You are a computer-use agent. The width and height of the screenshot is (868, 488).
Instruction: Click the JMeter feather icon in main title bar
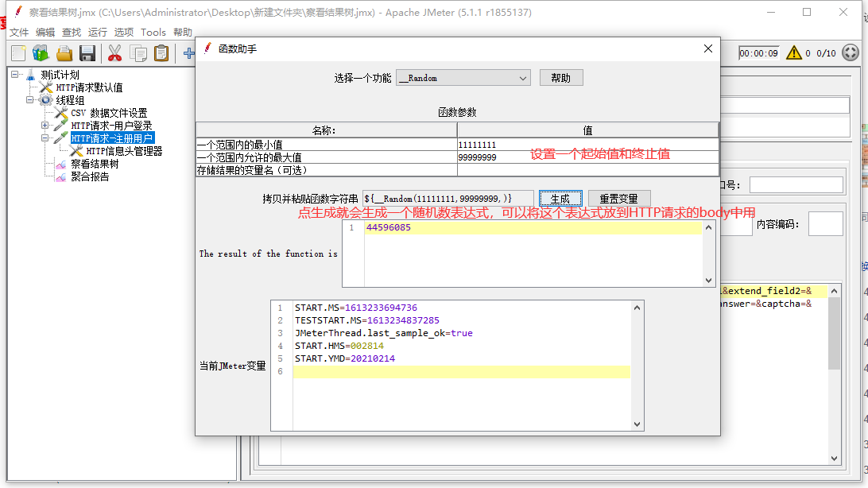point(18,12)
